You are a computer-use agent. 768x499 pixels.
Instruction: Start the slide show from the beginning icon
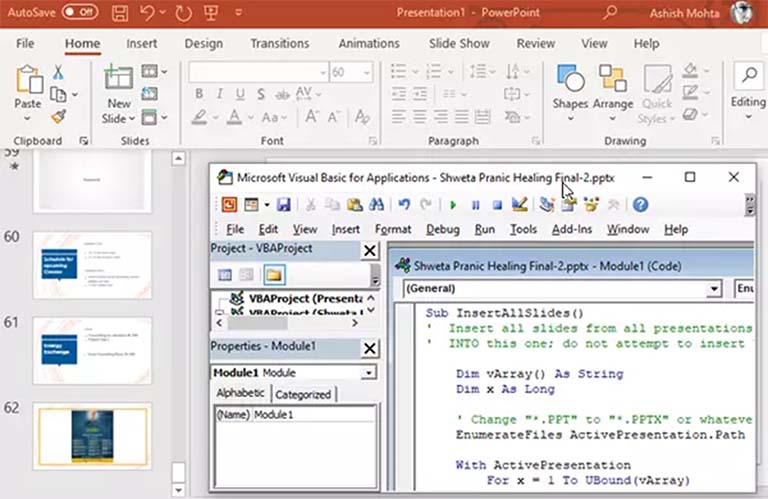(211, 13)
